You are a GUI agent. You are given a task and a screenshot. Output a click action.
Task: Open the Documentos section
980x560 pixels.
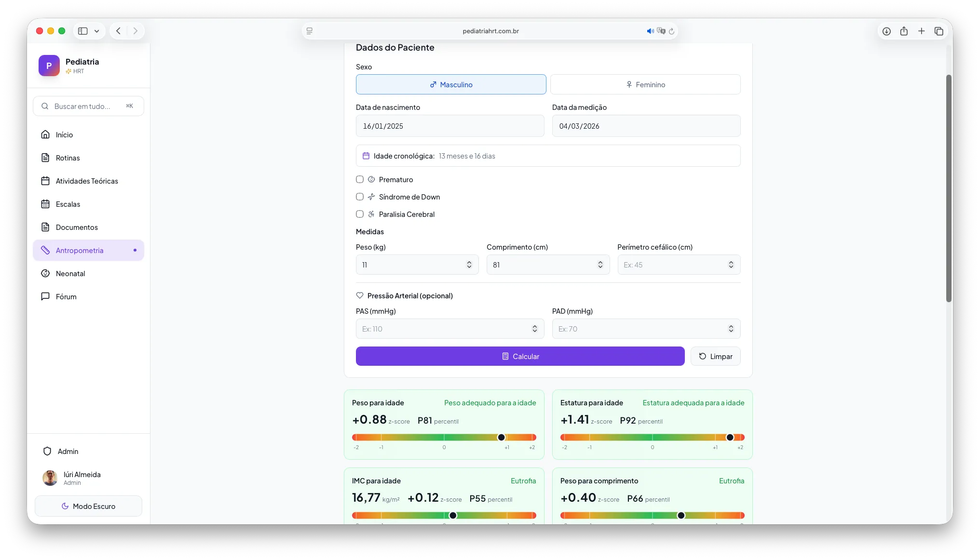coord(76,227)
